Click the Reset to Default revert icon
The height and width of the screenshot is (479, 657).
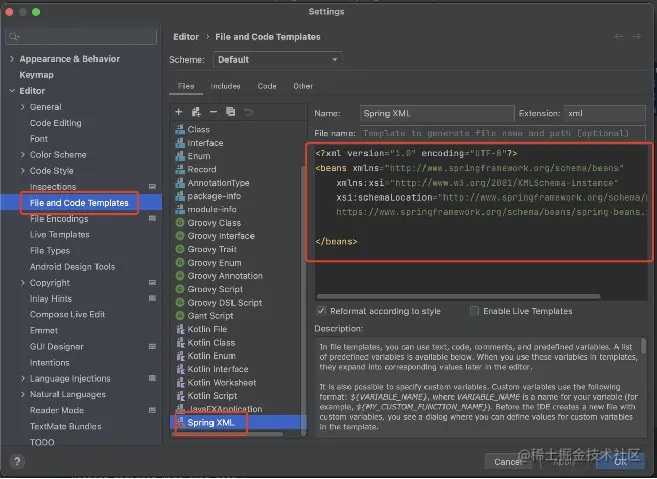pyautogui.click(x=248, y=112)
